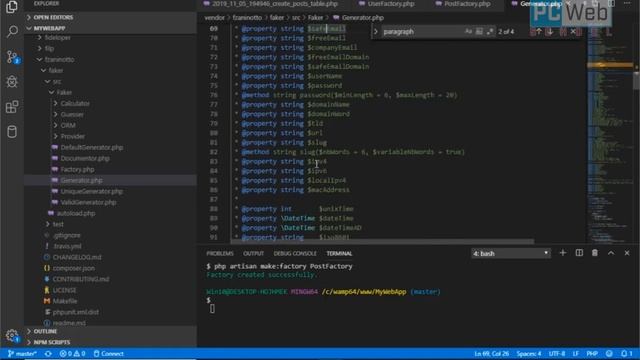Go to next find match arrow
Viewport: 640px width, 360px height.
coord(549,31)
